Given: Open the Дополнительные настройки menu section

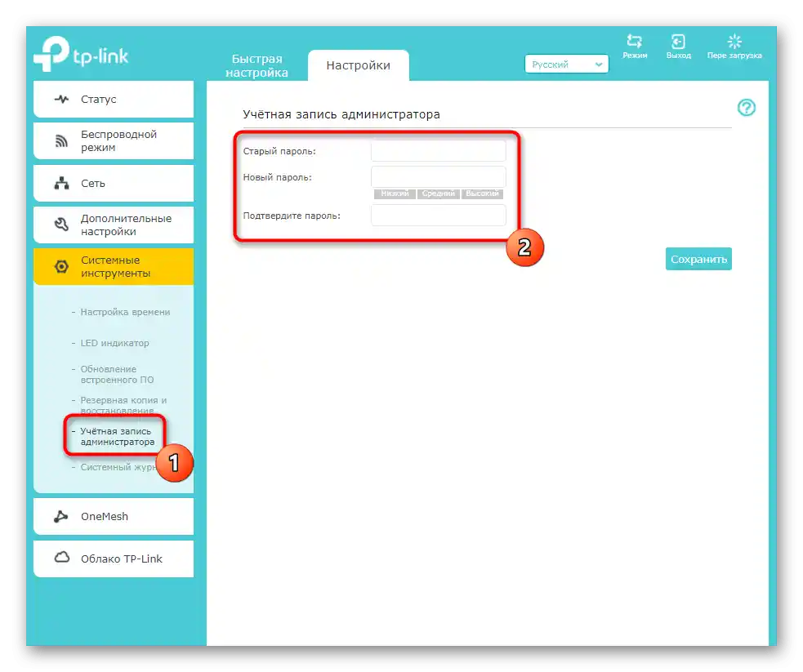Looking at the screenshot, I should coord(114,225).
